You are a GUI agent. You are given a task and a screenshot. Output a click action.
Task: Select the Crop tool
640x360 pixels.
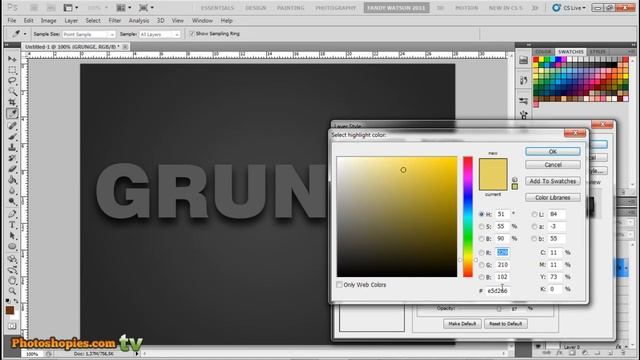[x=12, y=102]
